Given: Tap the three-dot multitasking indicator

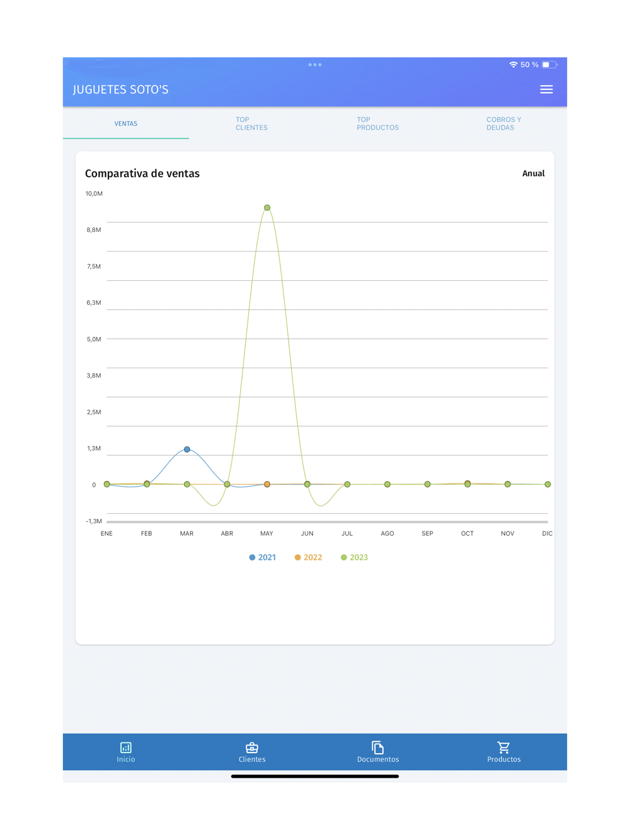Looking at the screenshot, I should (315, 65).
